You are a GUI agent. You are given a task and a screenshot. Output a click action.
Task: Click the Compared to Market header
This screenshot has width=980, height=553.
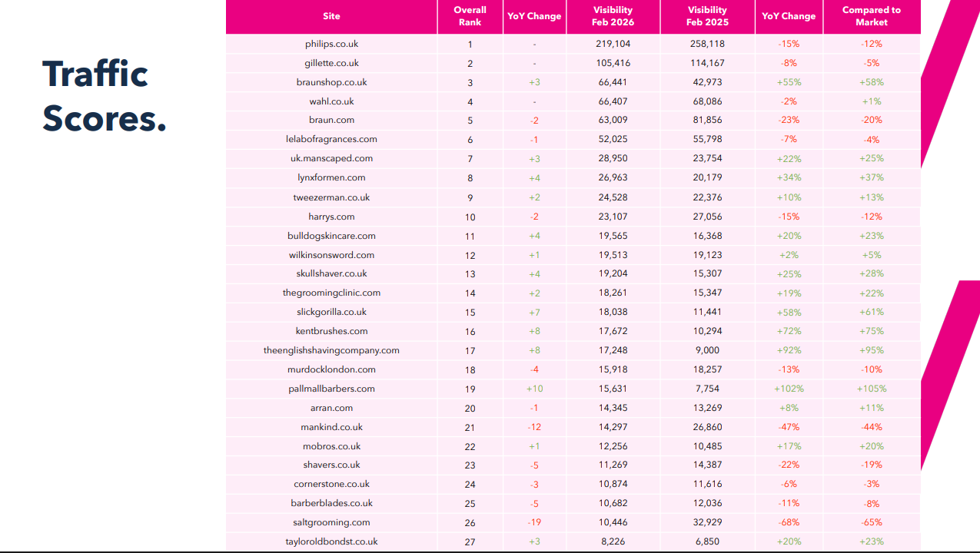click(x=871, y=16)
